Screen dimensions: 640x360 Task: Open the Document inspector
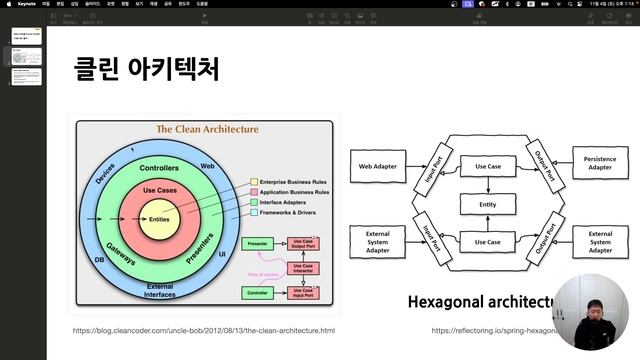coord(629,17)
